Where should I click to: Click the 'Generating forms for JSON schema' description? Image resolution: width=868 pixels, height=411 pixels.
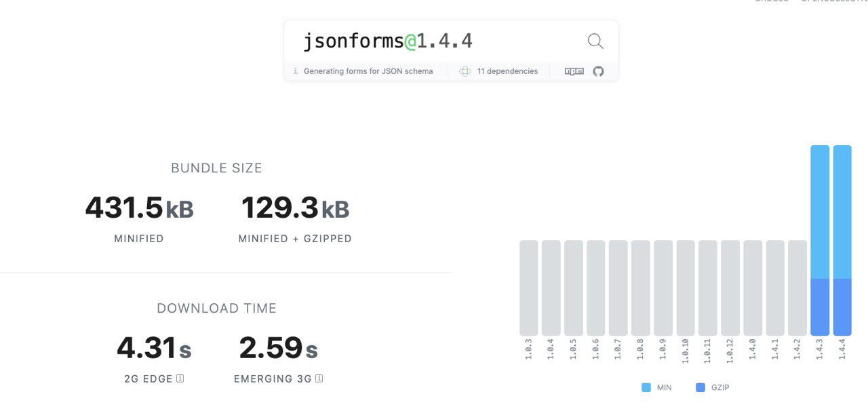(368, 71)
